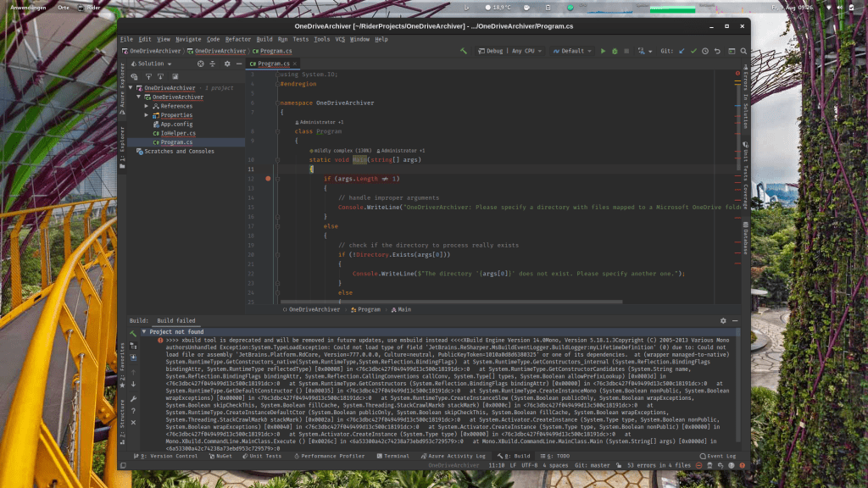
Task: Select IoHelper.cs in the Solution tree
Action: (x=177, y=133)
